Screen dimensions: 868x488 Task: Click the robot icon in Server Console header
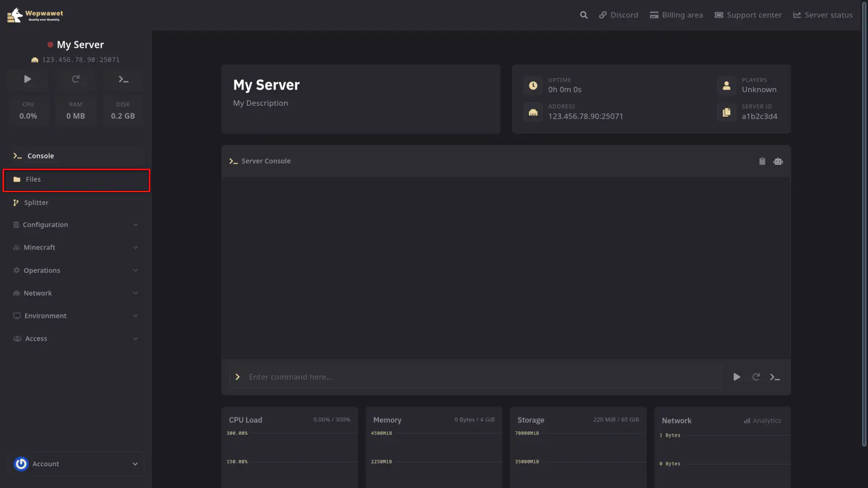tap(778, 161)
